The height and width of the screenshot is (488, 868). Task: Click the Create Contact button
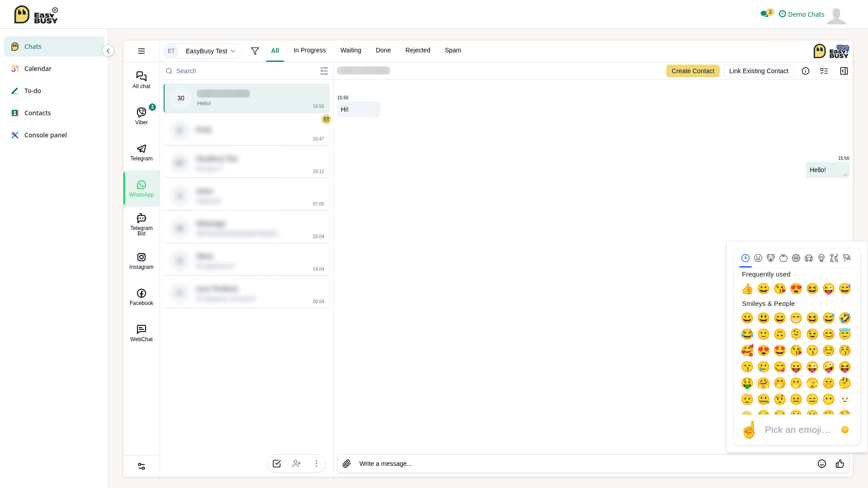[693, 71]
